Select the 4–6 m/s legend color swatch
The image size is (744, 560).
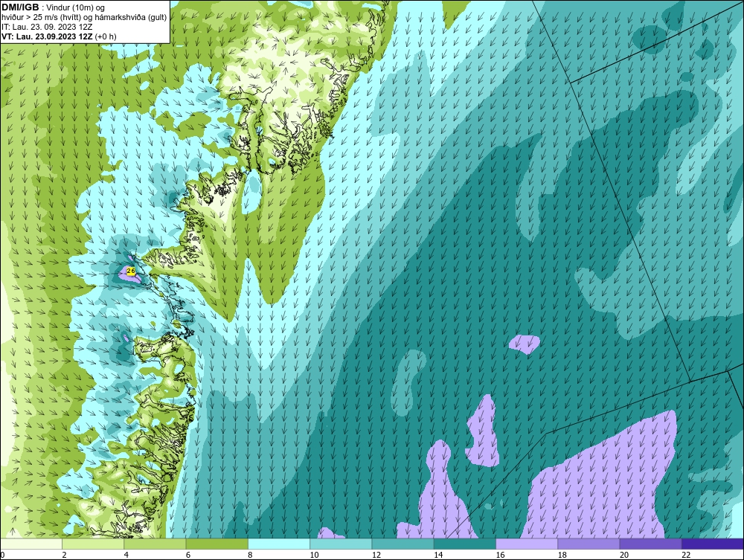(155, 544)
